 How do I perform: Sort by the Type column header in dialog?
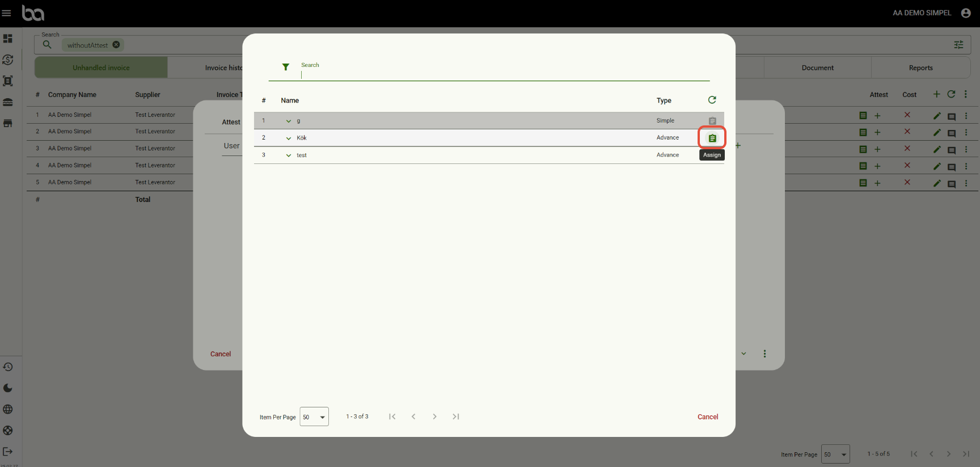(664, 100)
